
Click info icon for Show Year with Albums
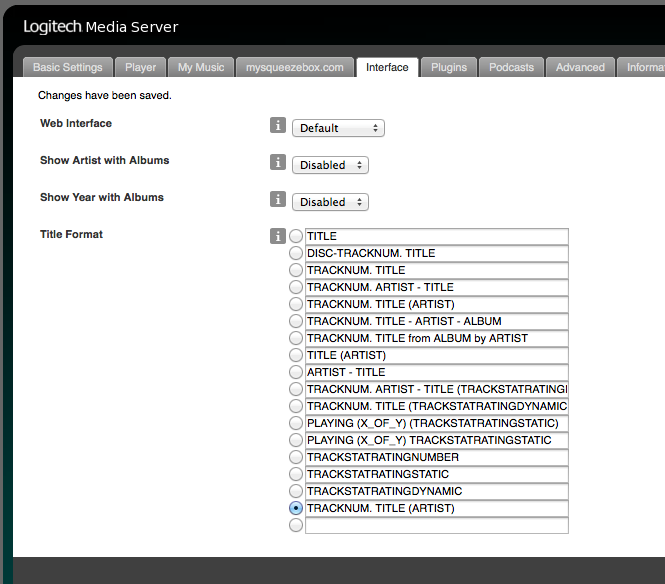click(x=278, y=200)
